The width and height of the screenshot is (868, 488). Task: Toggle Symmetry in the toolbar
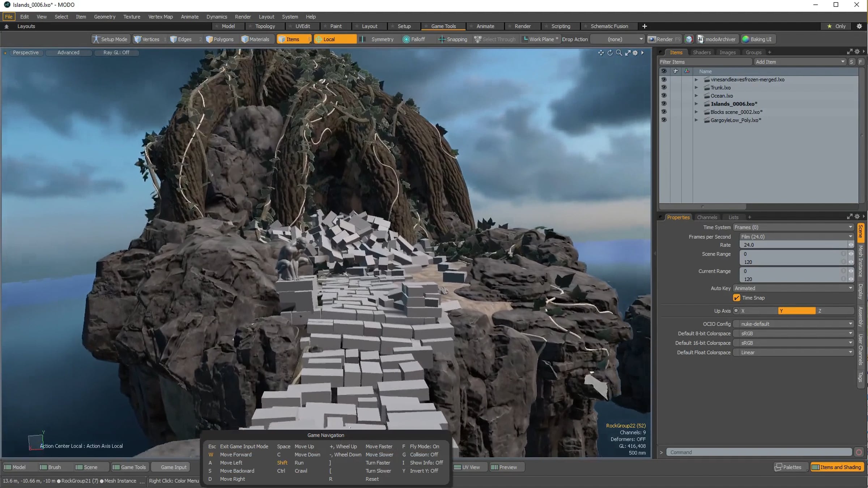pyautogui.click(x=378, y=39)
